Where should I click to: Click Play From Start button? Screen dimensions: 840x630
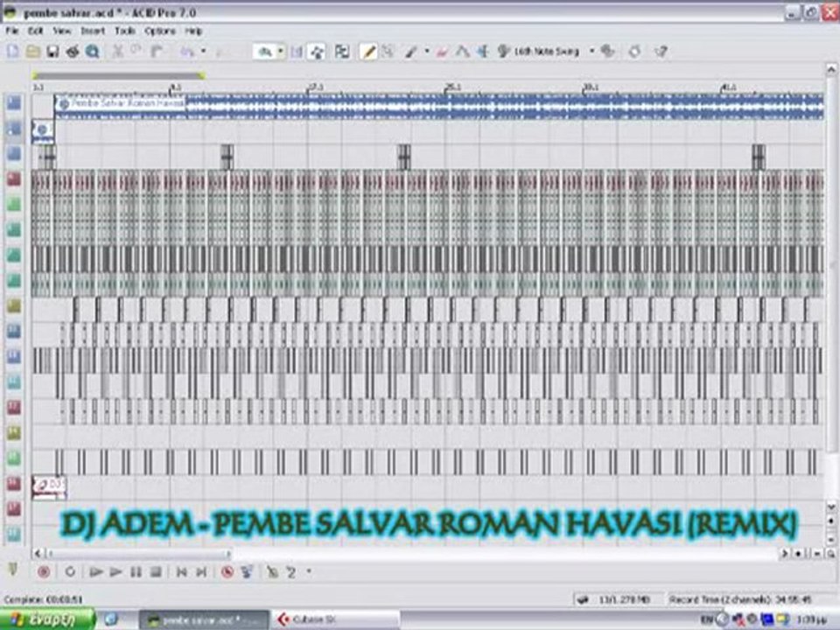tap(95, 572)
